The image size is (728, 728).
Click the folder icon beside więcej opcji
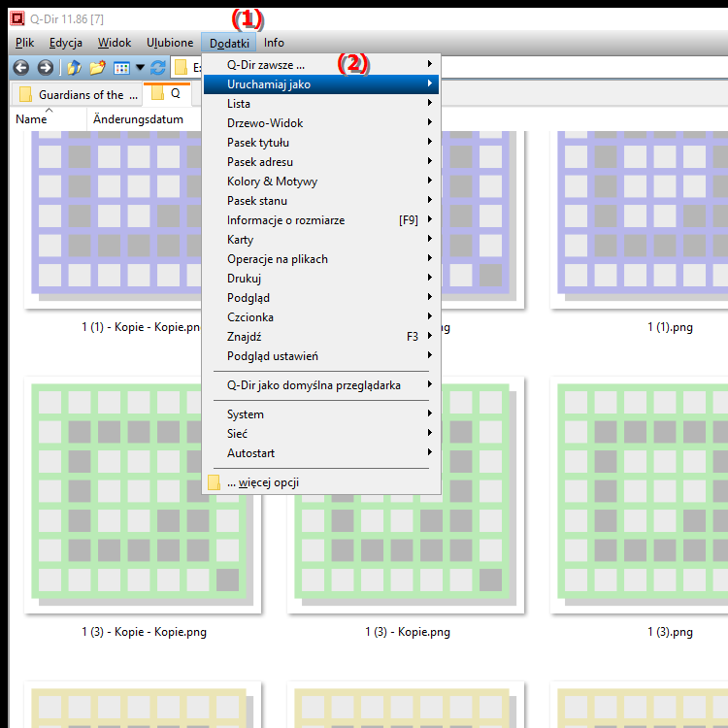tap(214, 482)
